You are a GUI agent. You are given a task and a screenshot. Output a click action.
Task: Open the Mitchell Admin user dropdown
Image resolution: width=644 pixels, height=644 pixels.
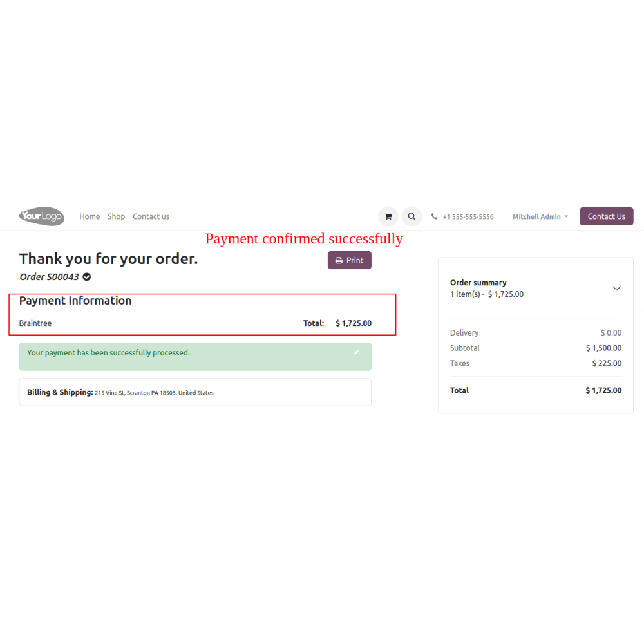point(540,217)
